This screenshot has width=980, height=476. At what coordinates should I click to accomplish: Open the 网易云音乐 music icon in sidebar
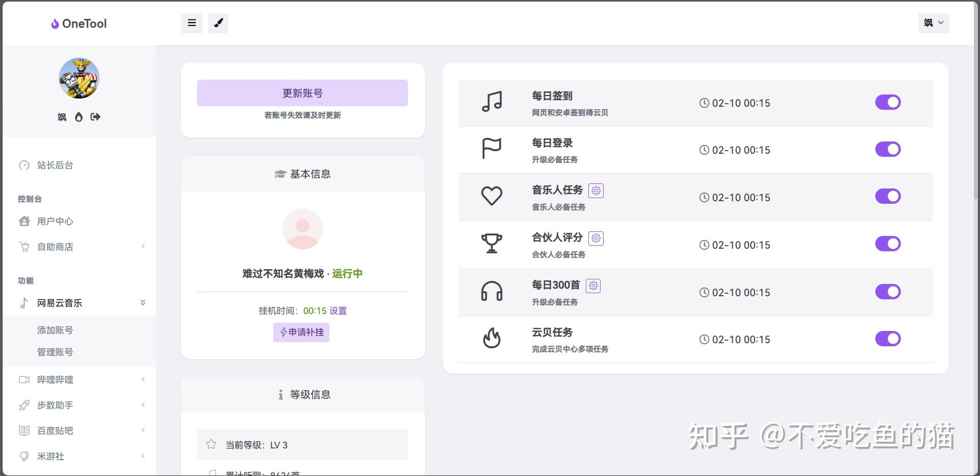point(23,302)
